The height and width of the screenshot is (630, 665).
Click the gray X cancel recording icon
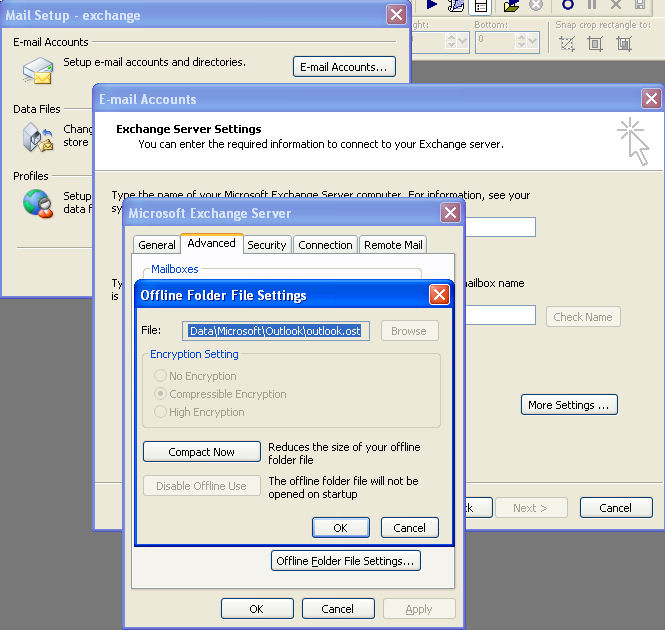click(616, 5)
